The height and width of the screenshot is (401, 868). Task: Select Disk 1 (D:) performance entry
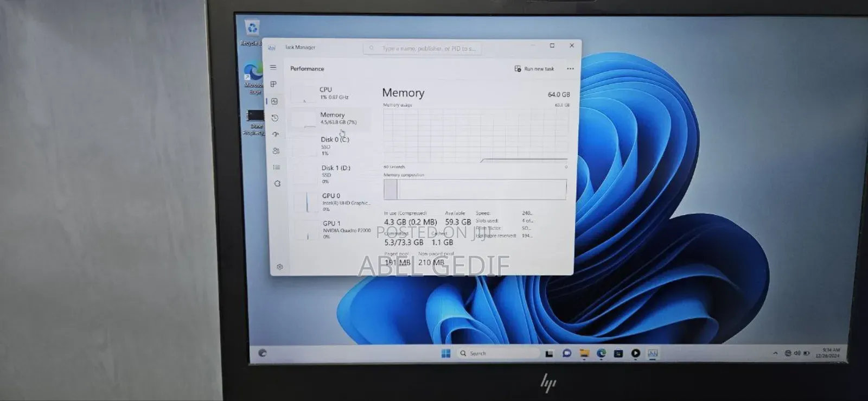point(331,174)
